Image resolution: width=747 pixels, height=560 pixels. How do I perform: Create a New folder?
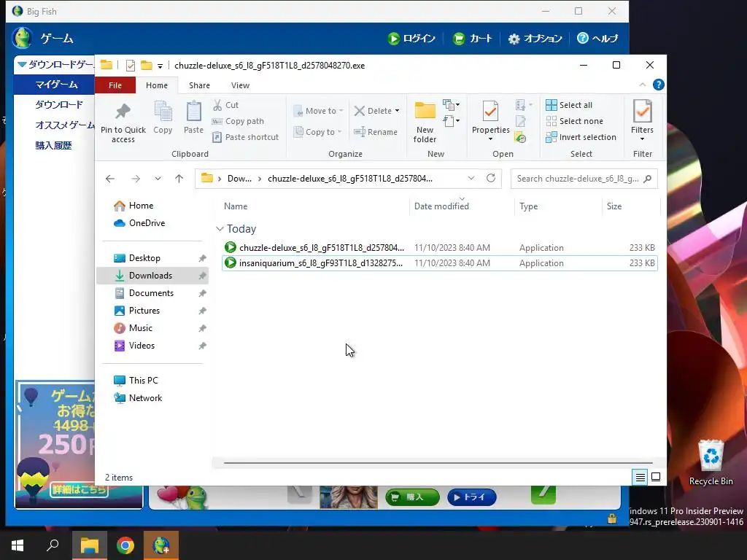425,122
